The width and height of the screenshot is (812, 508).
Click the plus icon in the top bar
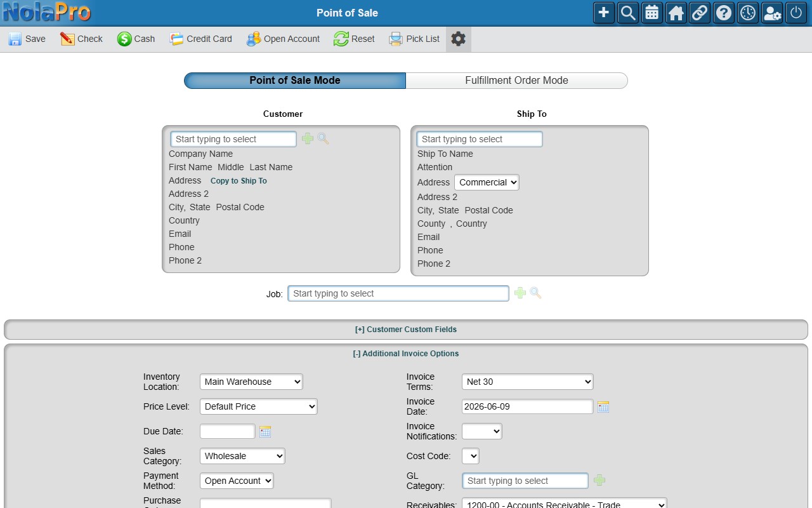coord(604,13)
